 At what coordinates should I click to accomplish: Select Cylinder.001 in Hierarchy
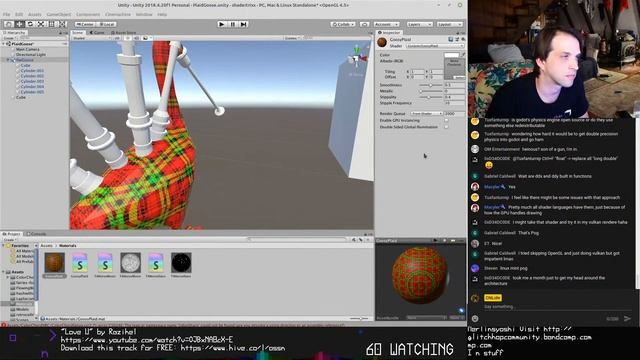click(x=32, y=71)
